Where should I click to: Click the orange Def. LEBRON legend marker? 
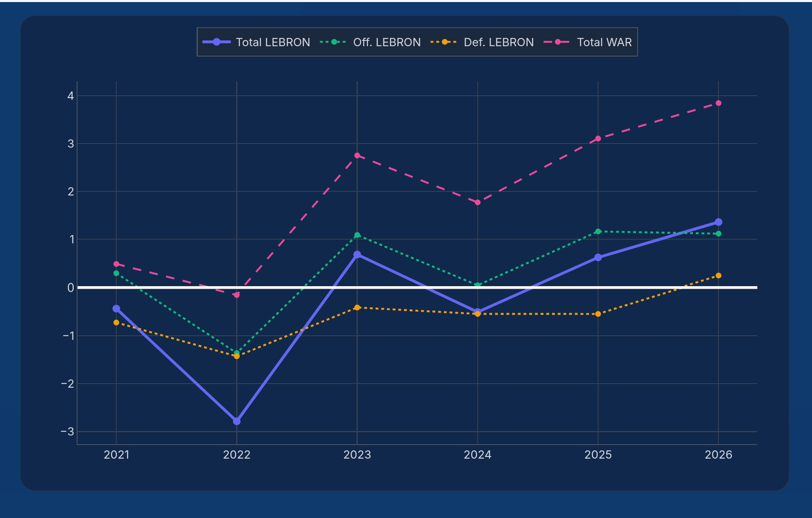pyautogui.click(x=444, y=42)
